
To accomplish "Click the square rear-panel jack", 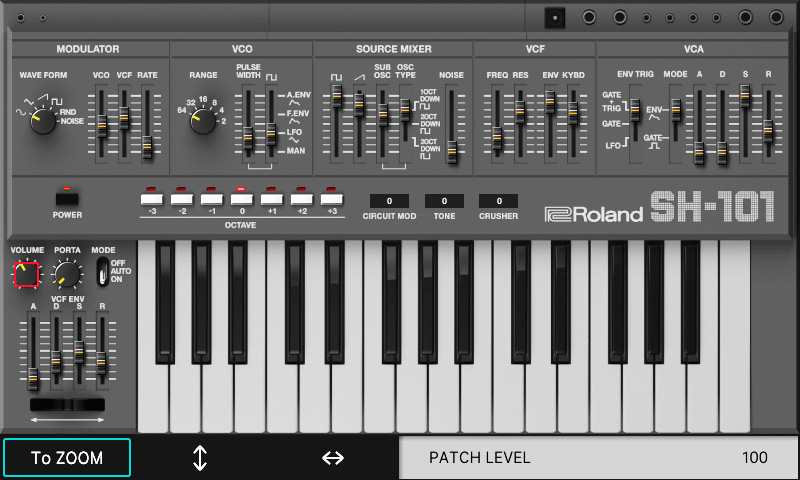I will click(555, 18).
